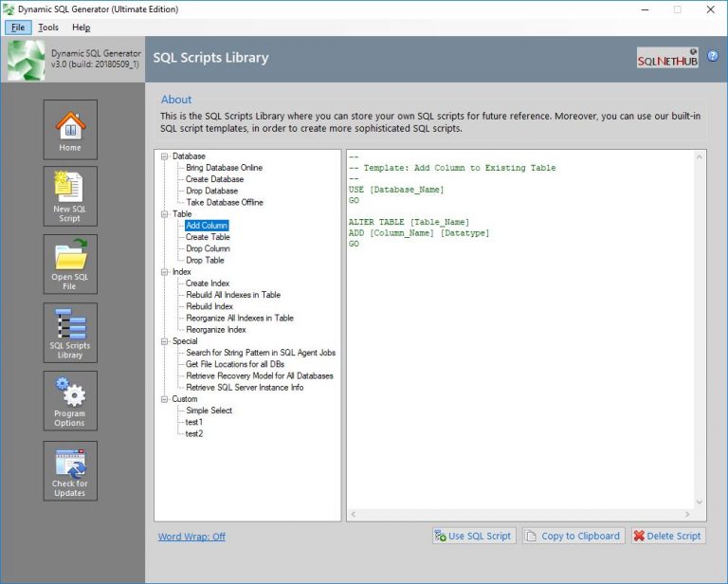Collapse the Custom tree node

pos(164,399)
